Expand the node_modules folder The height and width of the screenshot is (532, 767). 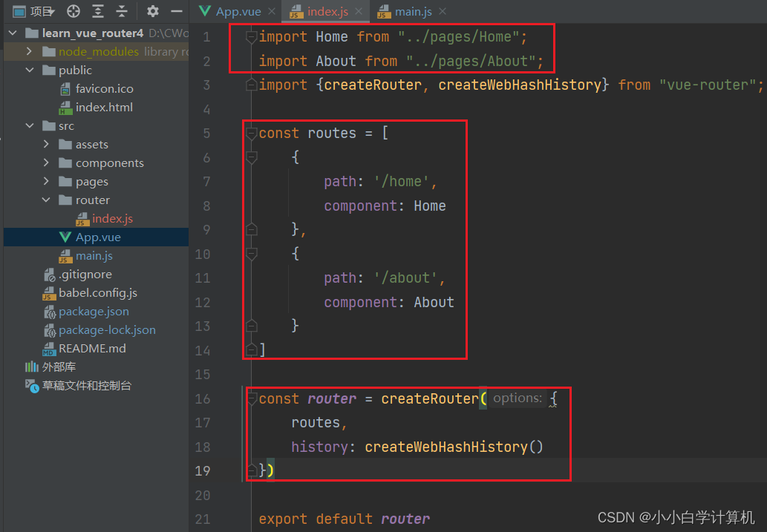pyautogui.click(x=30, y=51)
